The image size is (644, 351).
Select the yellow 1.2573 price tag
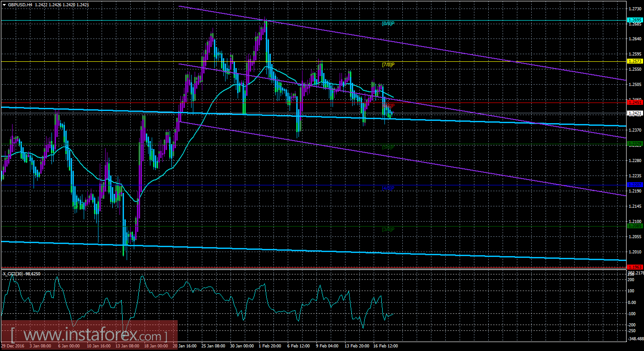pos(635,61)
